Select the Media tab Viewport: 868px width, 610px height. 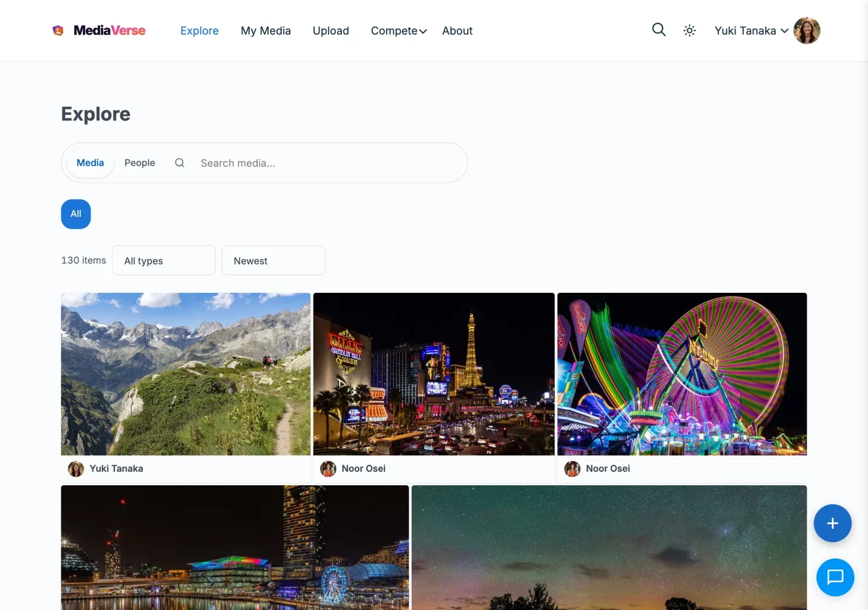tap(90, 163)
